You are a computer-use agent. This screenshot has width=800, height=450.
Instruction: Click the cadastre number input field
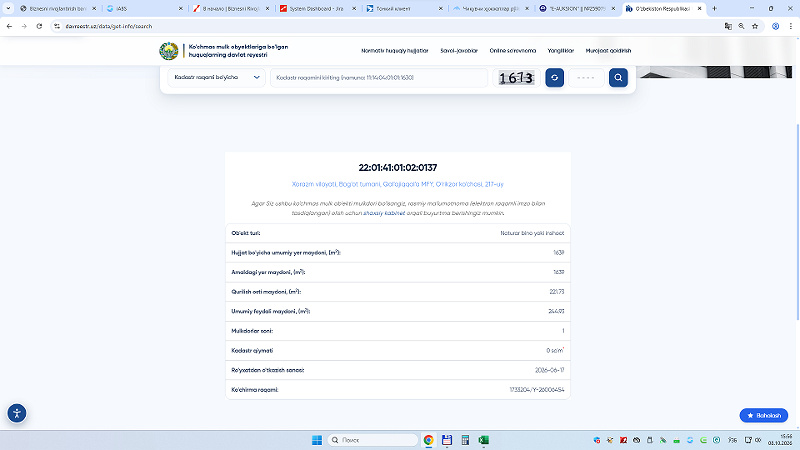click(x=379, y=78)
